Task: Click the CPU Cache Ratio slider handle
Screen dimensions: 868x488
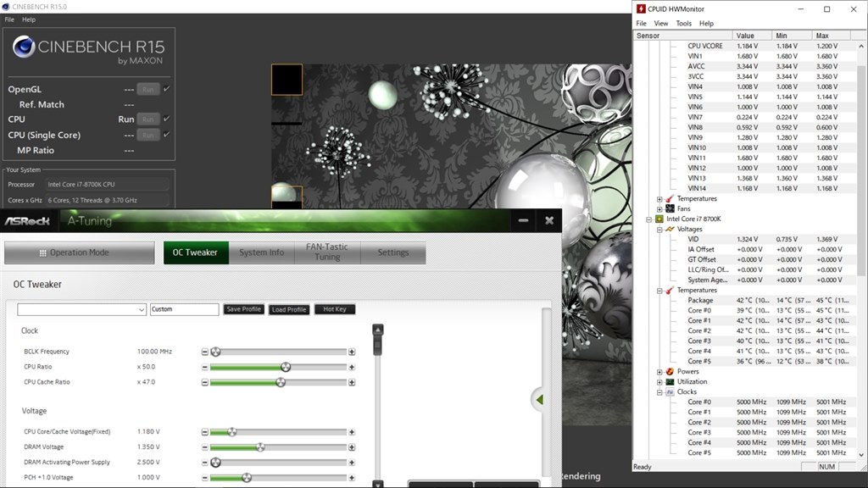Action: point(281,382)
